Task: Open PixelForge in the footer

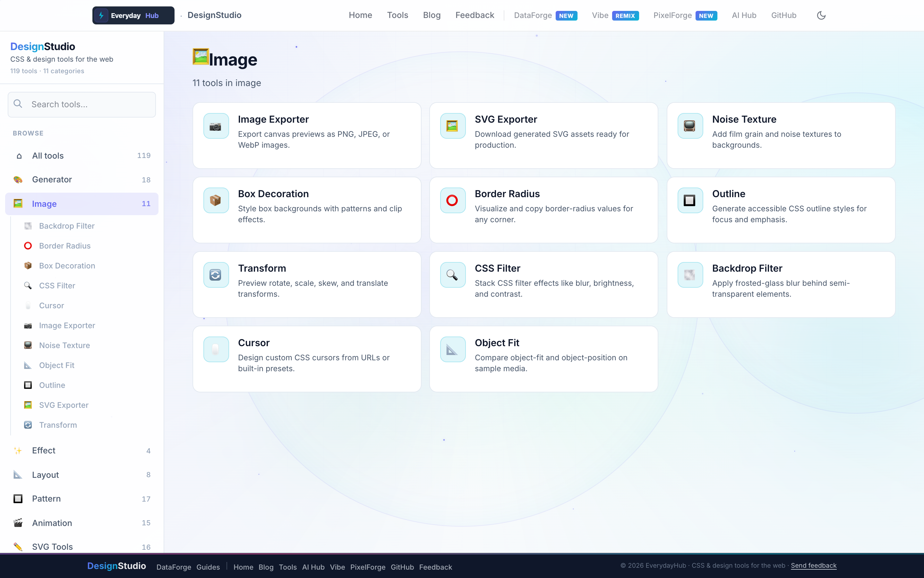Action: pyautogui.click(x=368, y=567)
